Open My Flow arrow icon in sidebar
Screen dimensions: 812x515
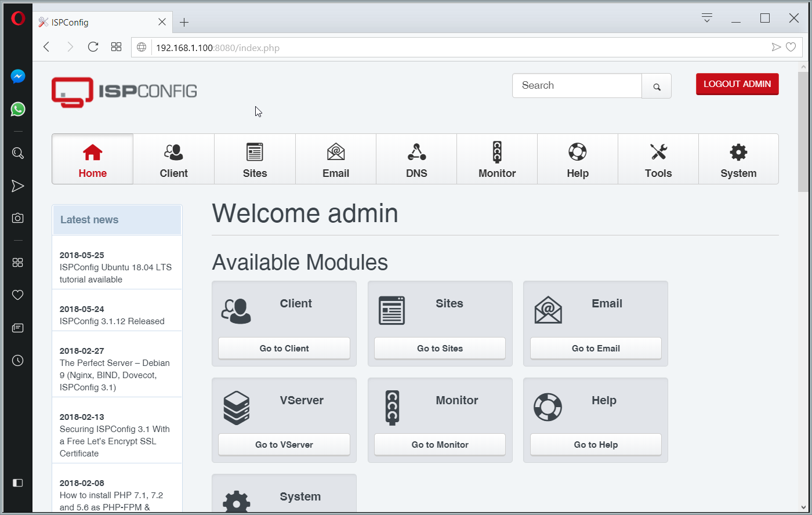(x=17, y=186)
